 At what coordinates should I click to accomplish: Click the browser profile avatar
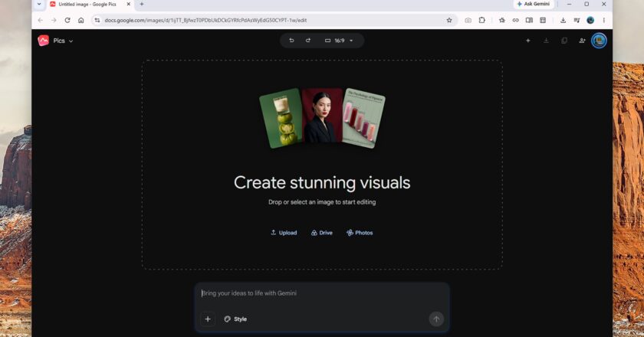[590, 20]
